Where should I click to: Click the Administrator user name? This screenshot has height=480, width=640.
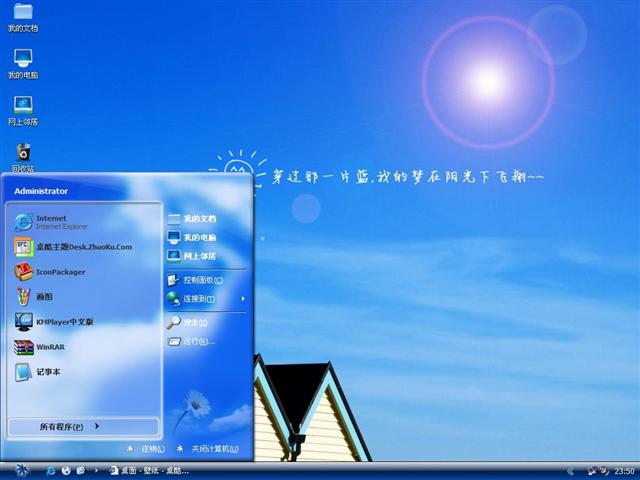[x=41, y=191]
